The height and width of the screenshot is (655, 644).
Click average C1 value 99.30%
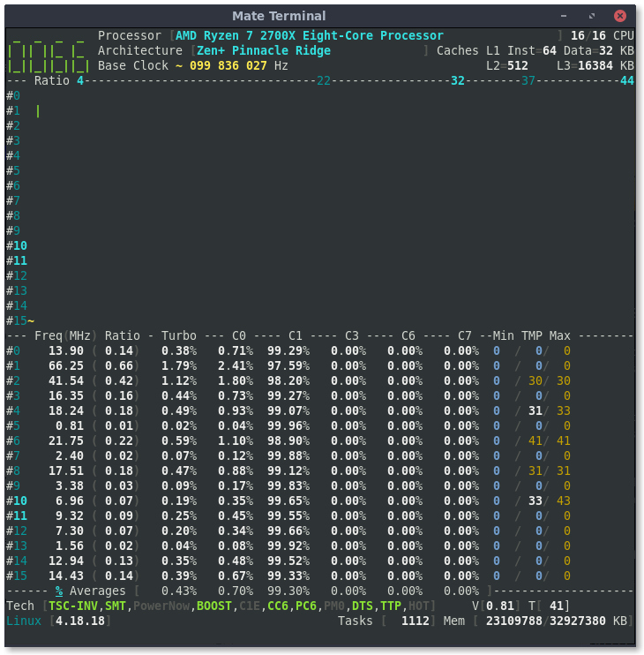pyautogui.click(x=288, y=591)
